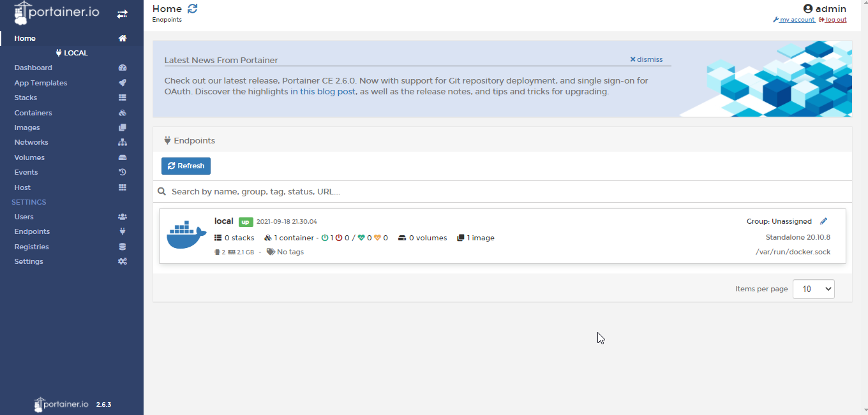Viewport: 868px width, 415px height.
Task: Click the Registries database icon
Action: pyautogui.click(x=123, y=247)
